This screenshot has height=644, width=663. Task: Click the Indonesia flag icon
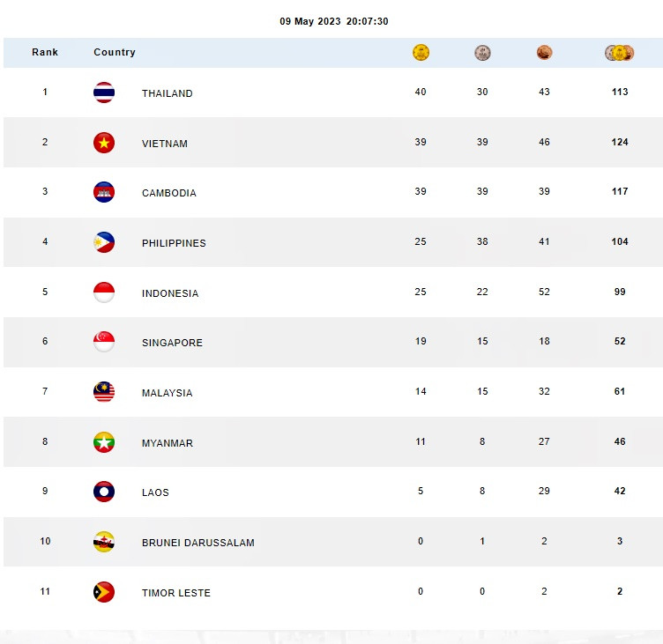104,292
